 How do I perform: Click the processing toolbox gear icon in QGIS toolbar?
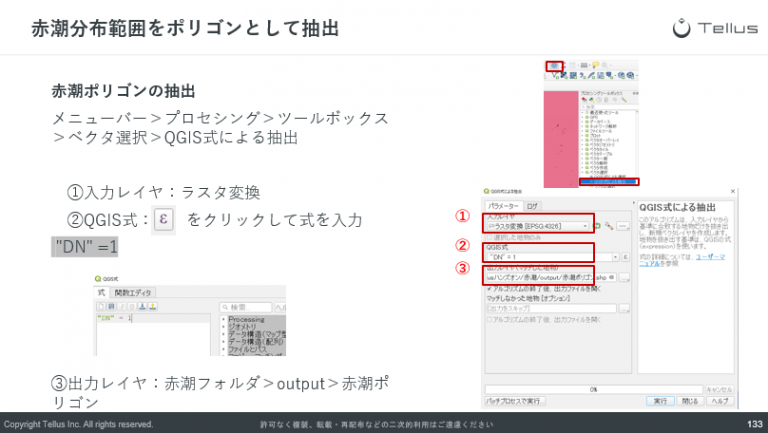tap(554, 66)
